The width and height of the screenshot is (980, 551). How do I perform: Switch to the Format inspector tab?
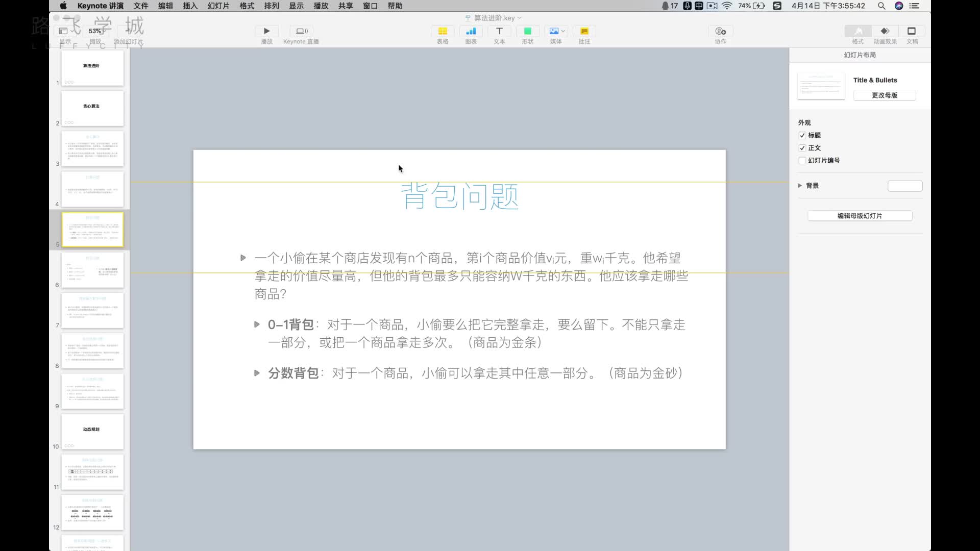pyautogui.click(x=858, y=31)
